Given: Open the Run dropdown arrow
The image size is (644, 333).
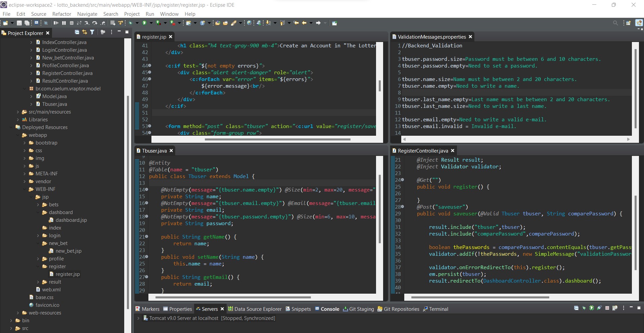Looking at the screenshot, I should [x=151, y=23].
